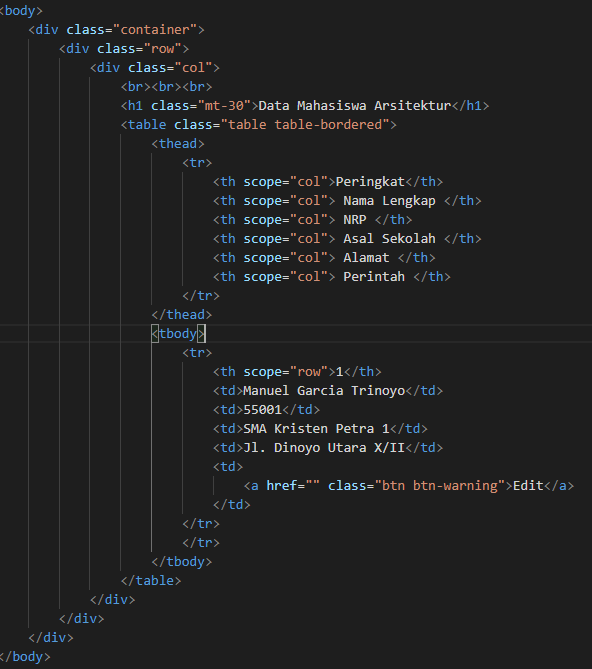Viewport: 592px width, 669px height.
Task: Click the "Nama Lengkap" header text
Action: (389, 201)
